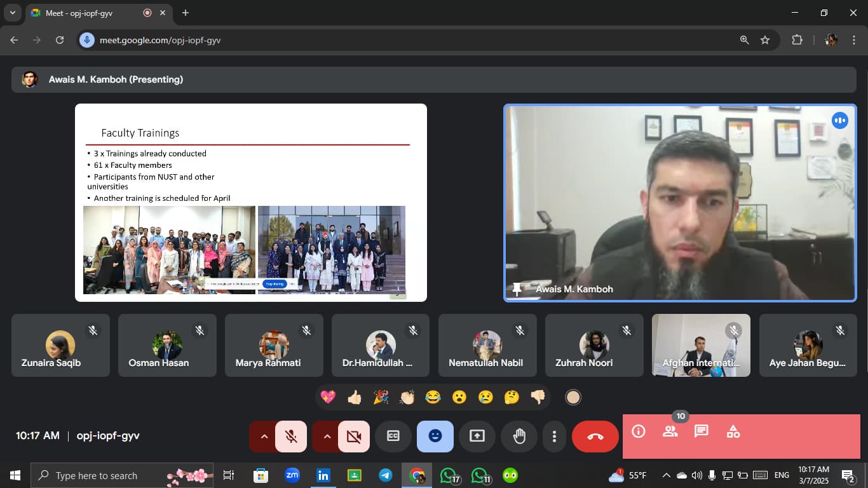This screenshot has width=868, height=488.
Task: Show the people list with 10 badge
Action: click(670, 432)
